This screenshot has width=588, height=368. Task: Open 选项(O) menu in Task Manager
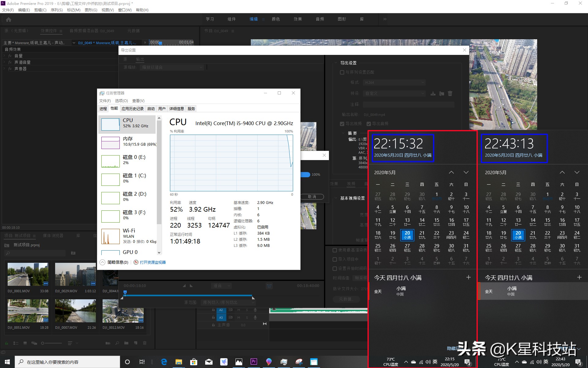pos(121,101)
